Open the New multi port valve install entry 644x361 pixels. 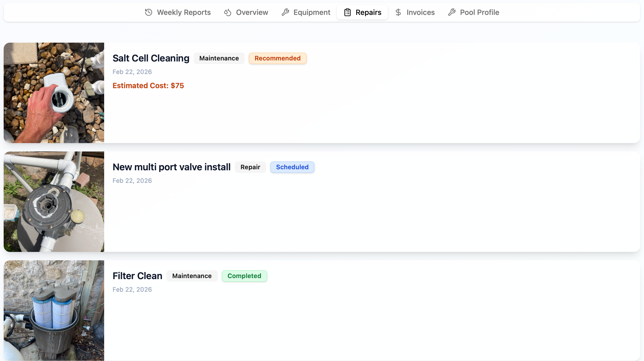171,167
